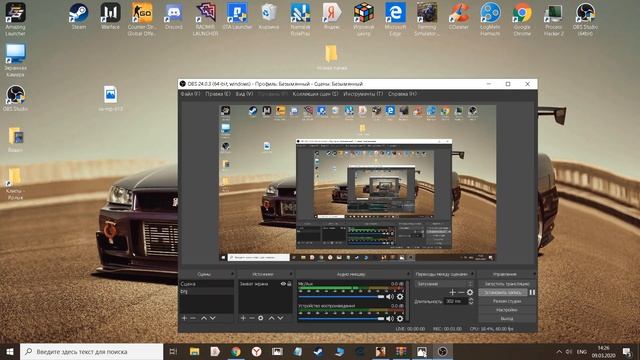The height and width of the screenshot is (360, 640).
Task: Open OBS Studio (64bit) shortcut at top right
Action: click(x=585, y=20)
